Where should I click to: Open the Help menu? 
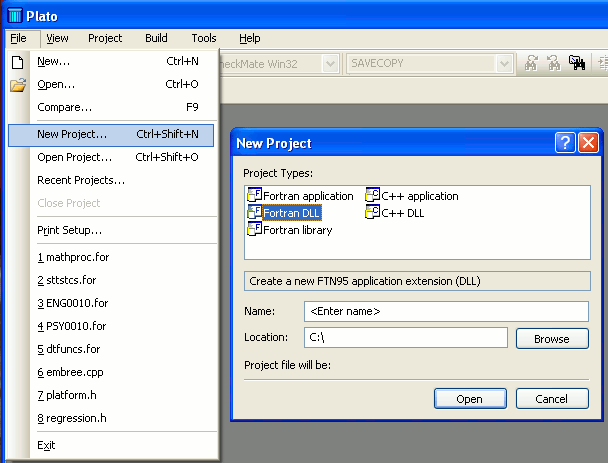(250, 38)
